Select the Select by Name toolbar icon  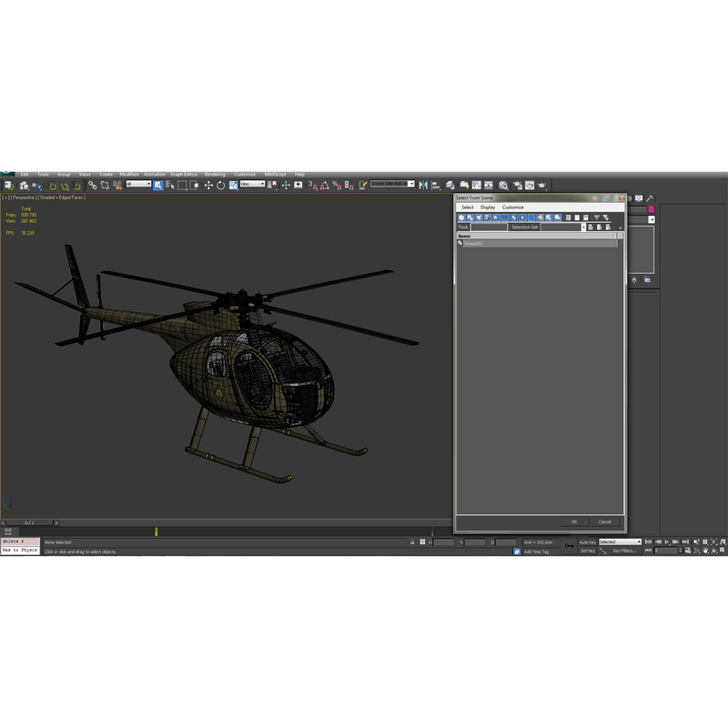tap(169, 184)
